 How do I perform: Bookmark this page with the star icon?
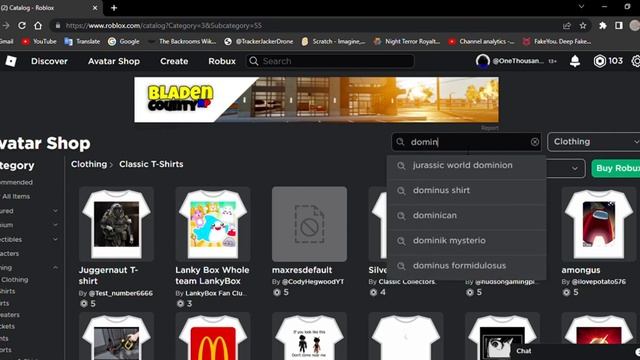[x=583, y=25]
